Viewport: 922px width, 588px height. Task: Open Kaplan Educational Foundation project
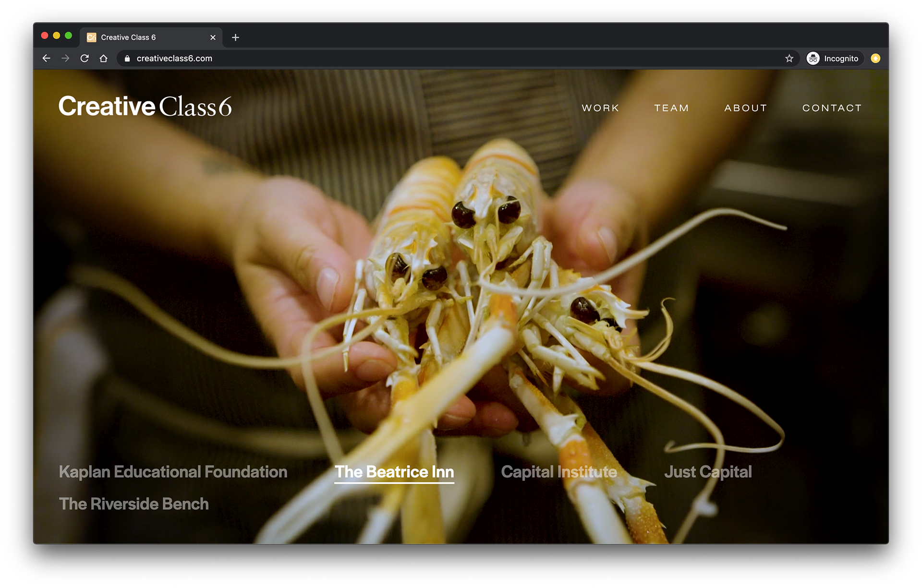click(x=173, y=472)
